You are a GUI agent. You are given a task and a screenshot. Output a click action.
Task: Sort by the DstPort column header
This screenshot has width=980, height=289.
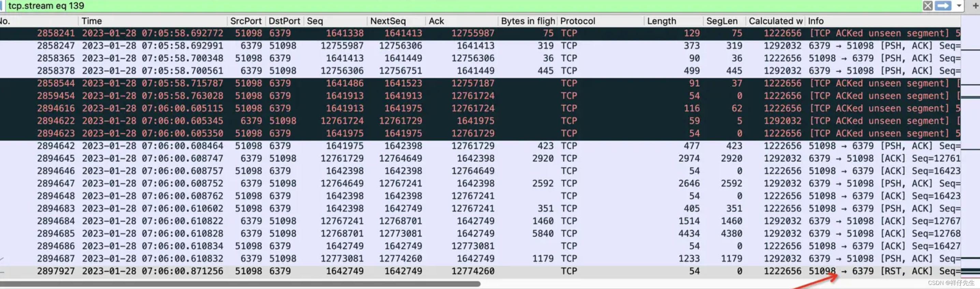coord(284,21)
